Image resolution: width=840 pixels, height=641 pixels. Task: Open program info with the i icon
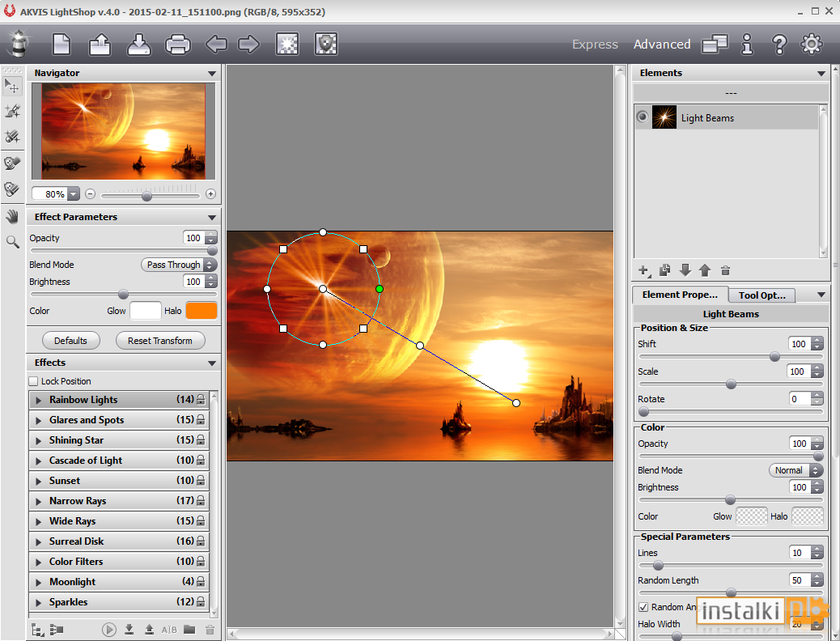click(747, 44)
